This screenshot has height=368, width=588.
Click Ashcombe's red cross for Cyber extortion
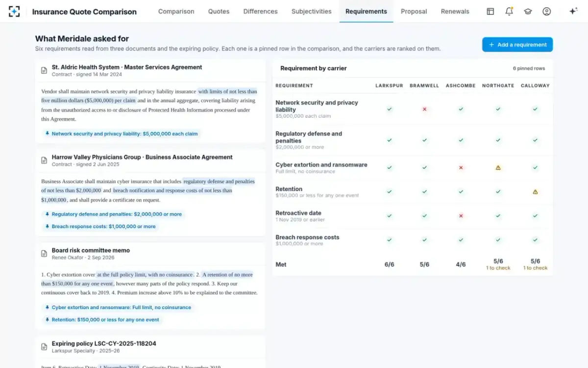pos(461,167)
